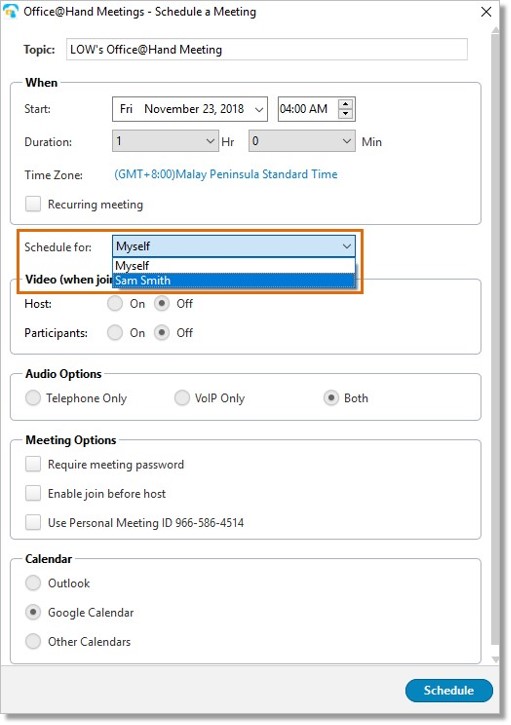
Task: Check Require meeting password
Action: pos(33,464)
